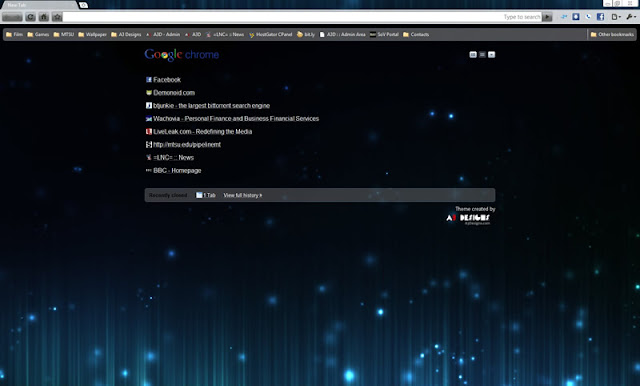Go to the home page icon

coord(44,17)
